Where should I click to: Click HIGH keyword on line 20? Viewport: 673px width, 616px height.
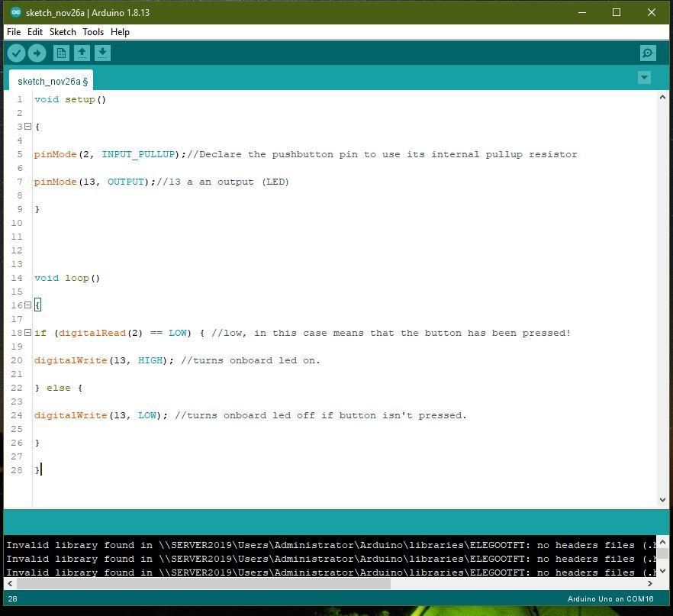pyautogui.click(x=150, y=360)
